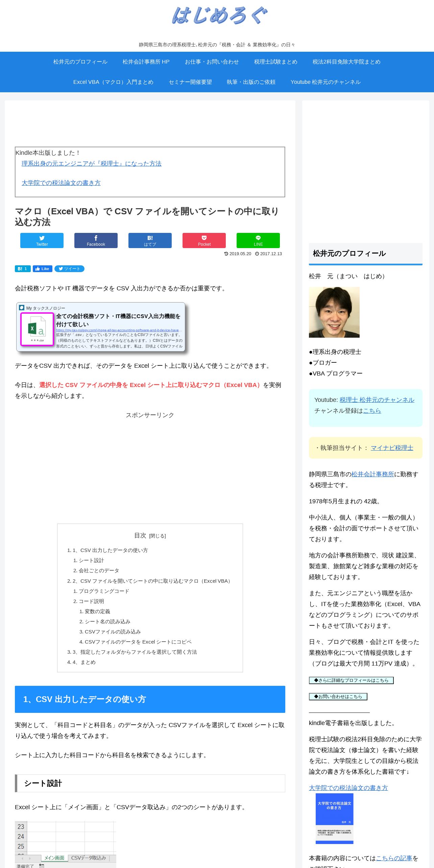434x868 pixels.
Task: Click the はじめろぐ site logo
Action: point(220,16)
